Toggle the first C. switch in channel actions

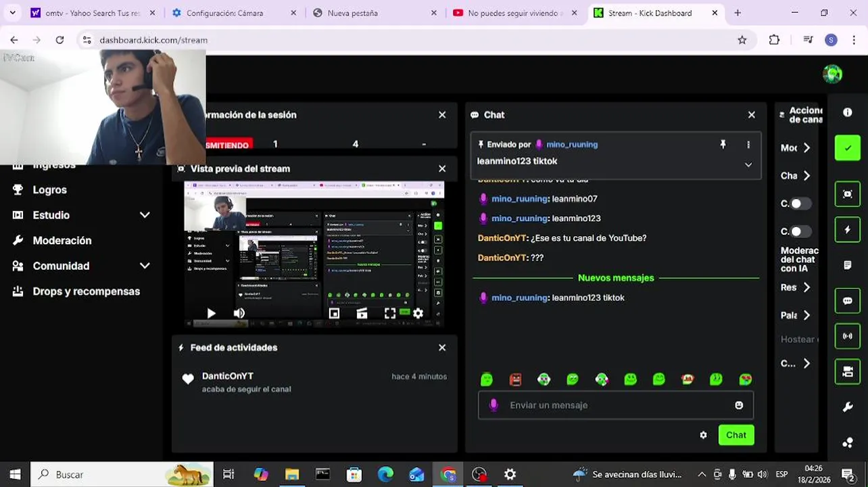pos(800,204)
